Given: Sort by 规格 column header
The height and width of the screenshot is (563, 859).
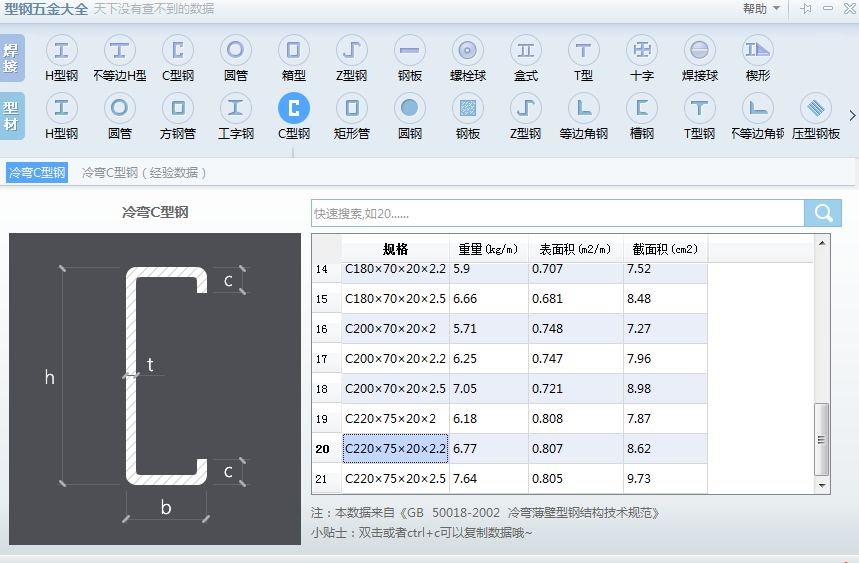Looking at the screenshot, I should 395,249.
